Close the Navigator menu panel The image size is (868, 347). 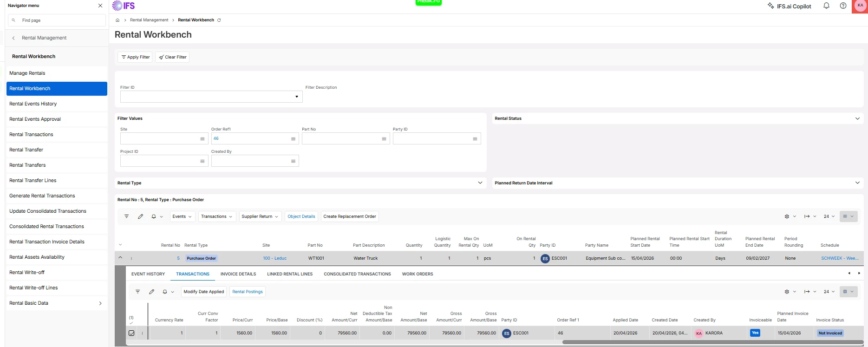coord(100,6)
